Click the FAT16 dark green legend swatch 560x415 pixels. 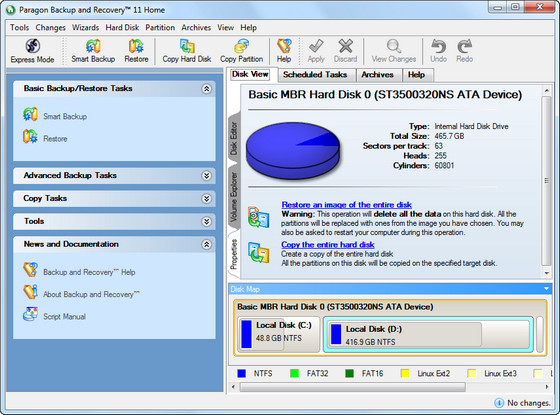tap(349, 374)
